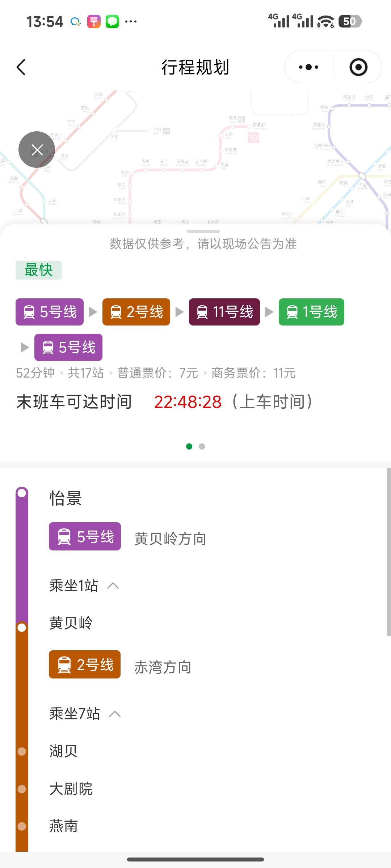Tap the 大剧院 station entry
This screenshot has width=391, height=868.
(x=71, y=789)
